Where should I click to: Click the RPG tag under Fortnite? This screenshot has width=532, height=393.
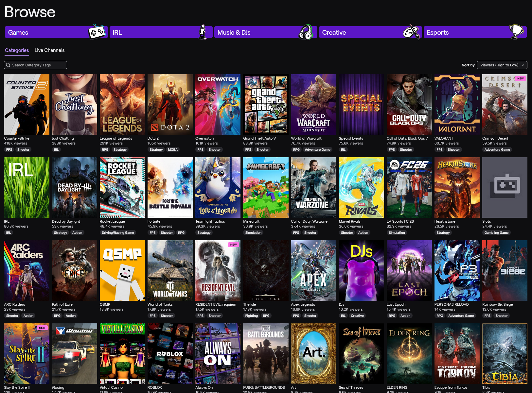pos(181,233)
